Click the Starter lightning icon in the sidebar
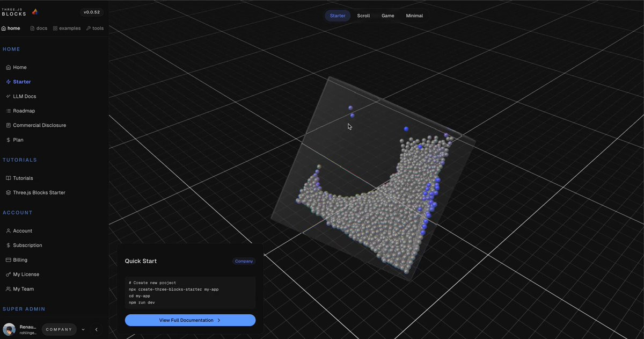 [x=8, y=82]
